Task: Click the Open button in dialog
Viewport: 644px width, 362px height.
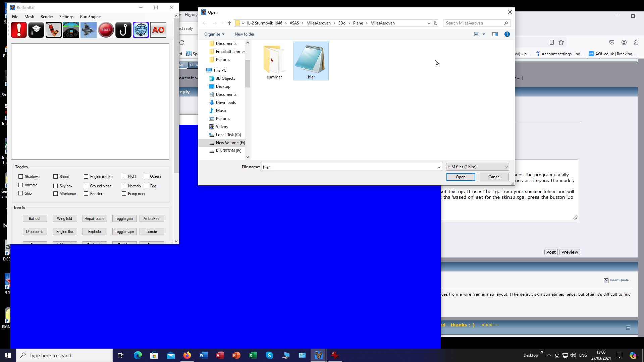Action: tap(460, 177)
